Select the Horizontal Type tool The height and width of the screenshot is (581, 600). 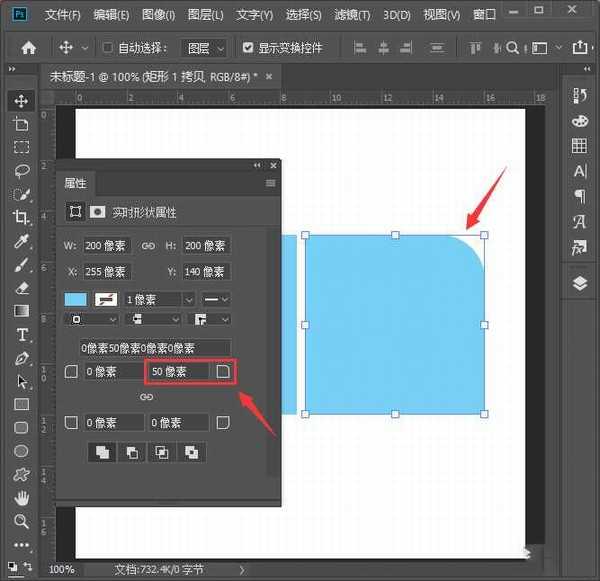(x=21, y=335)
